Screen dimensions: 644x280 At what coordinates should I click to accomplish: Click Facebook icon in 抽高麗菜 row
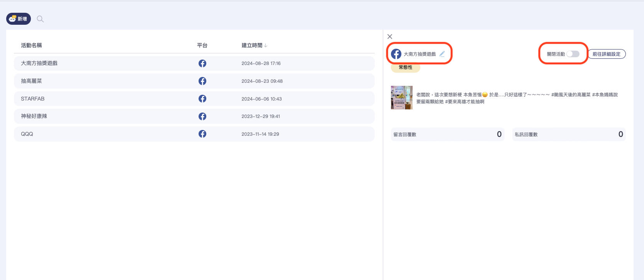(x=202, y=81)
